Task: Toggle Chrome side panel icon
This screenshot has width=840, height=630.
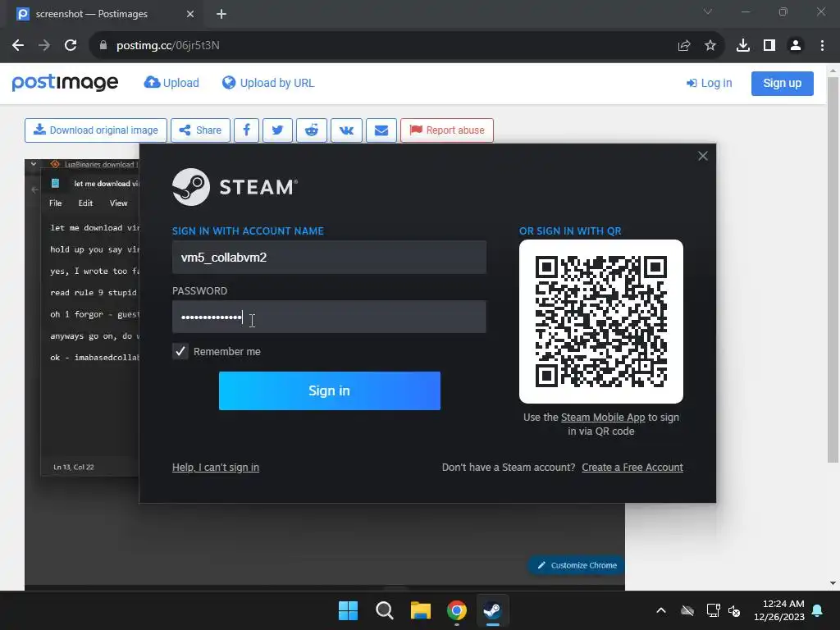Action: click(769, 46)
